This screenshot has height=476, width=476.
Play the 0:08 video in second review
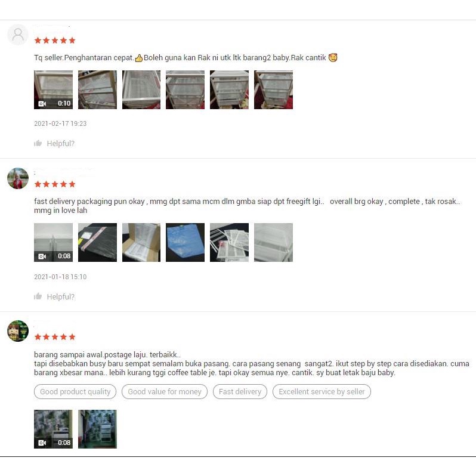coord(54,242)
